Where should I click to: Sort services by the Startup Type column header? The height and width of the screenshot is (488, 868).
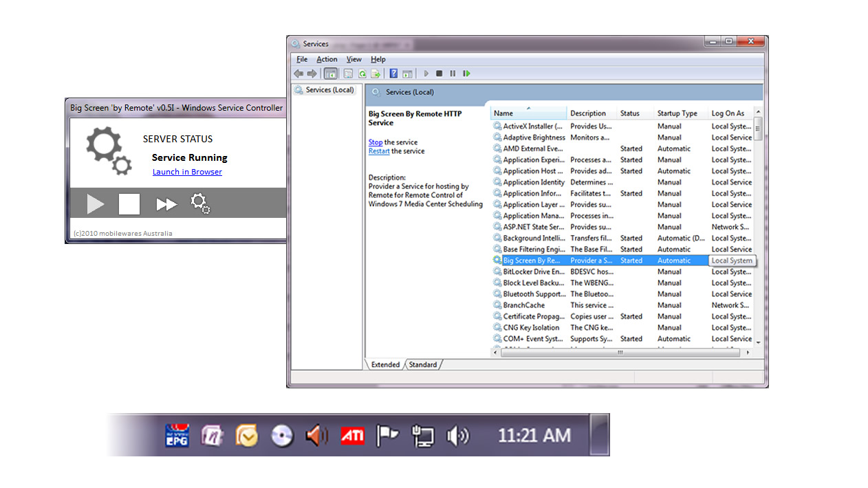681,113
